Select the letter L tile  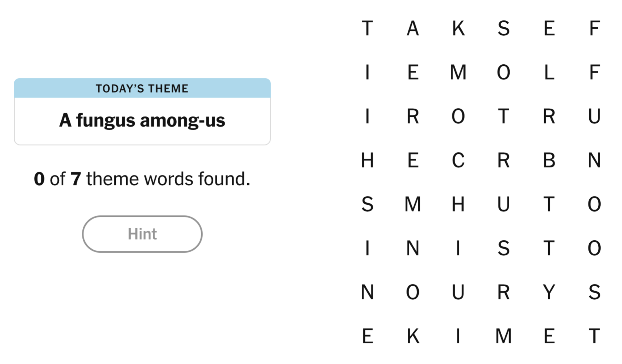[x=549, y=72]
